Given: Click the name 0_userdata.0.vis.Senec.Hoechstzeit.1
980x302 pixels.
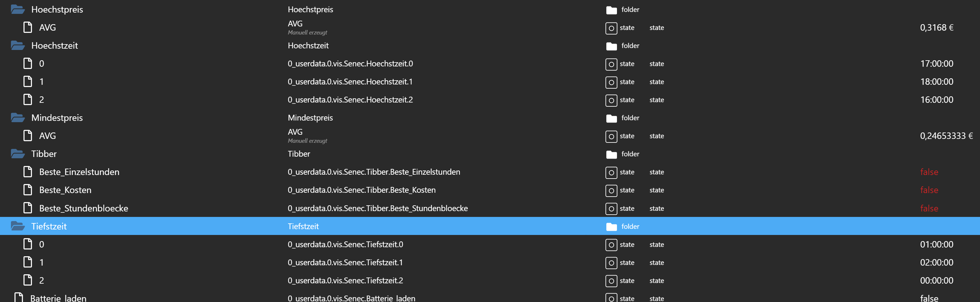Looking at the screenshot, I should (350, 82).
